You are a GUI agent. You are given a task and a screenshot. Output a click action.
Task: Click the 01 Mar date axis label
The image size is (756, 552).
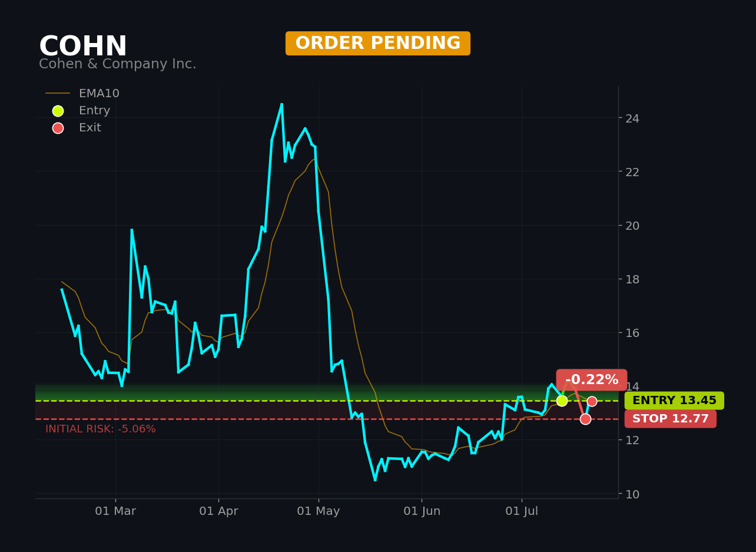115,511
